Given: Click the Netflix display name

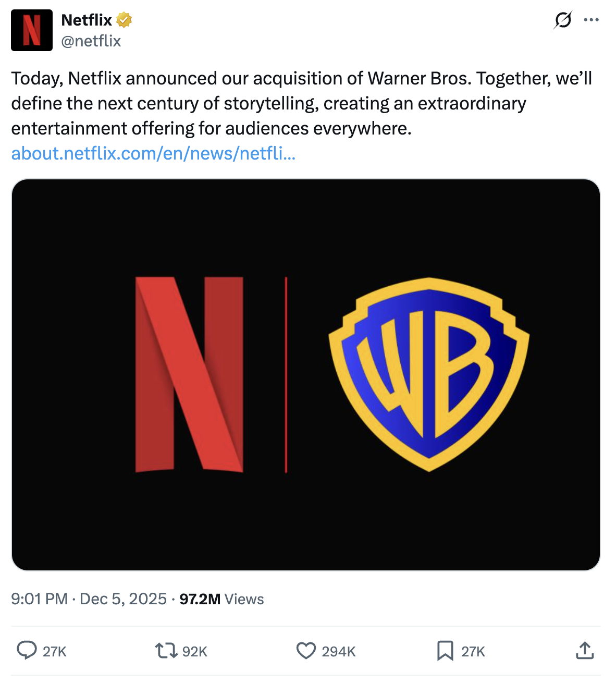Looking at the screenshot, I should pos(85,20).
